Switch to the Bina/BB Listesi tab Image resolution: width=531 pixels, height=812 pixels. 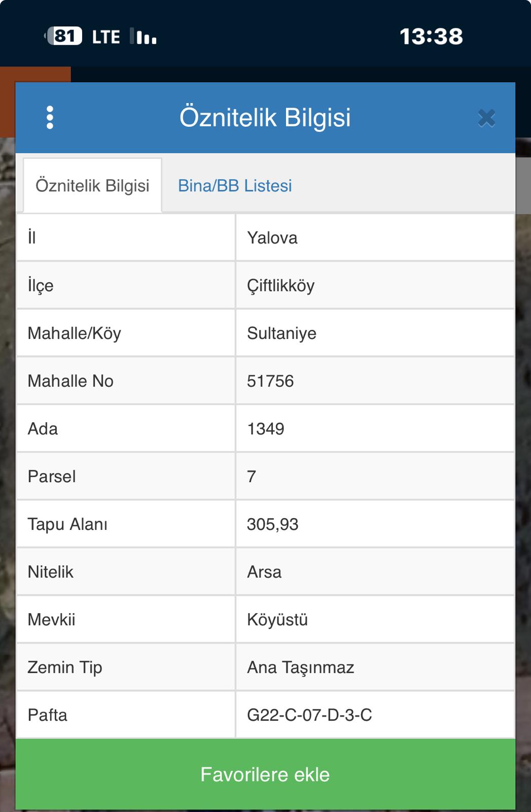tap(235, 186)
